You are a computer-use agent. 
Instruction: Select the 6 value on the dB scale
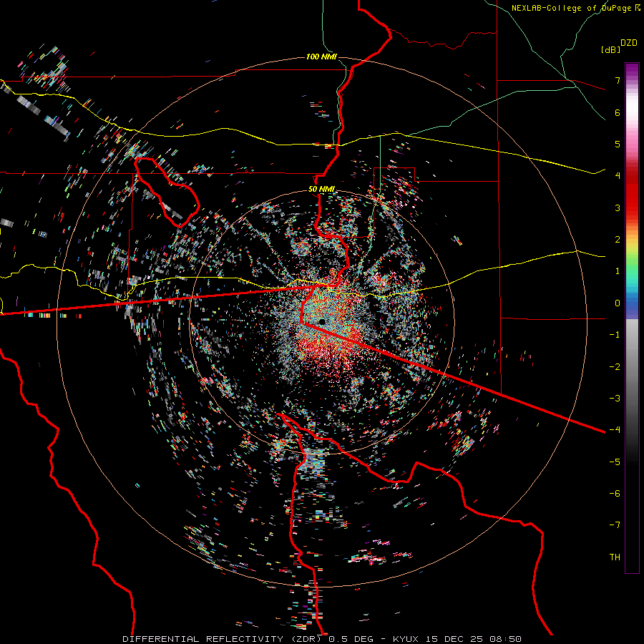click(x=618, y=112)
